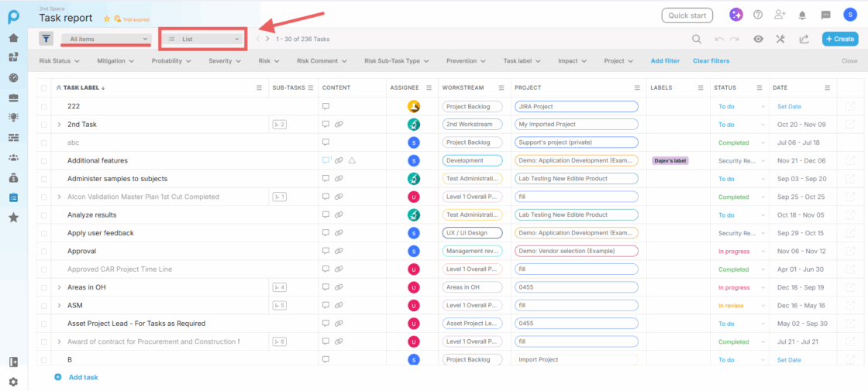This screenshot has width=868, height=391.
Task: Open the tools wrench icon
Action: tap(780, 39)
